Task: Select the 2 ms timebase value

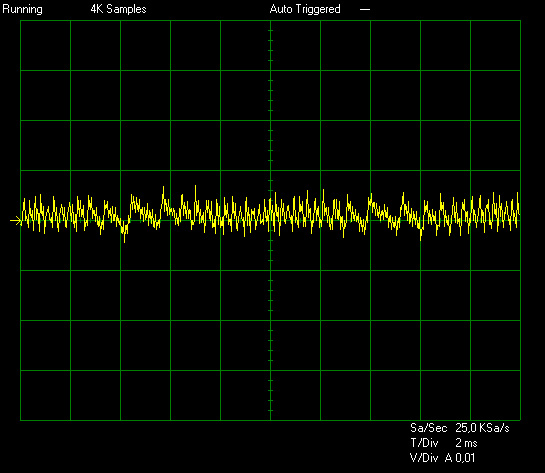Action: click(466, 443)
